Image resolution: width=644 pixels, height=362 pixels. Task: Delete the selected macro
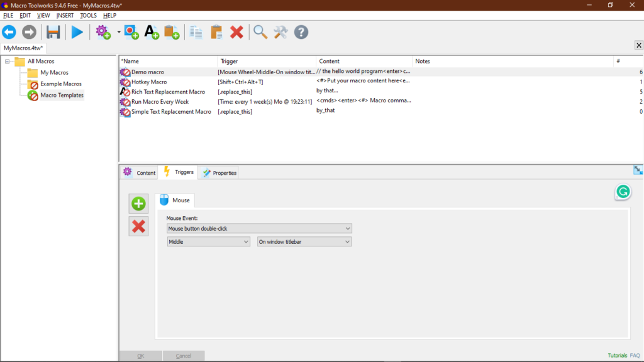pos(237,32)
